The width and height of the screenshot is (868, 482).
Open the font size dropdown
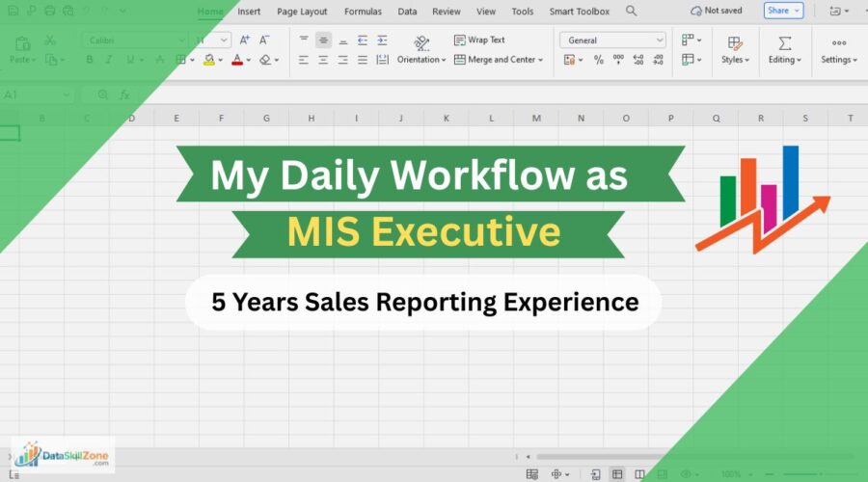tap(224, 40)
